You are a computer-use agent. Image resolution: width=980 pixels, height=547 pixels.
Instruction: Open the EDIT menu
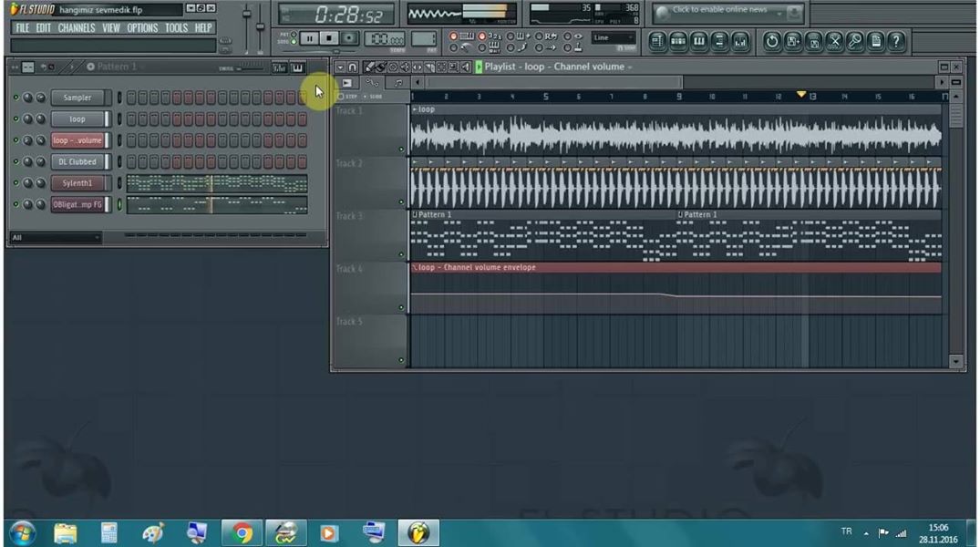point(43,28)
